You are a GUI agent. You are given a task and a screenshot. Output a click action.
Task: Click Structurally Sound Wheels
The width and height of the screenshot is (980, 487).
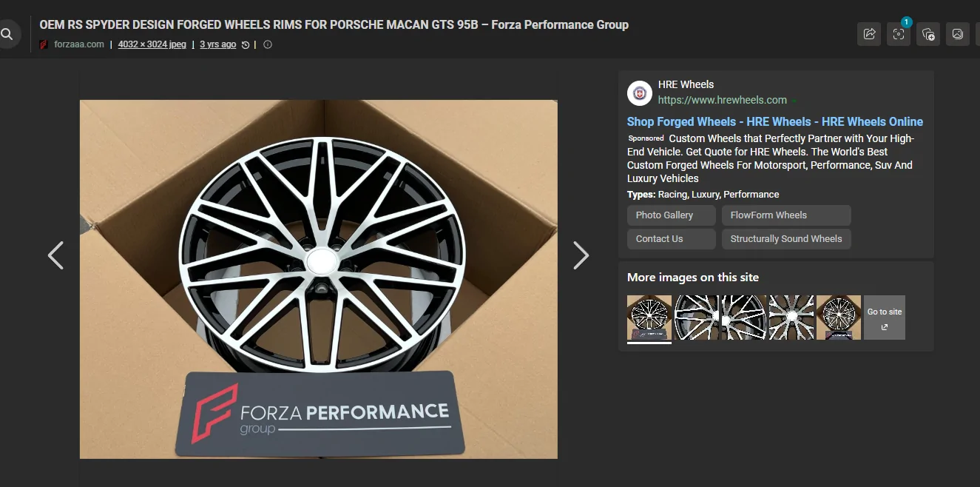pos(786,238)
